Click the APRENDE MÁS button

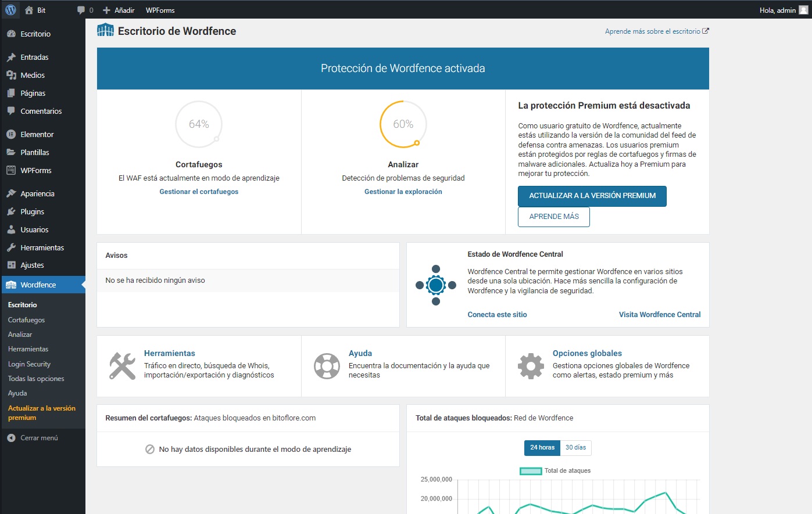pyautogui.click(x=554, y=217)
